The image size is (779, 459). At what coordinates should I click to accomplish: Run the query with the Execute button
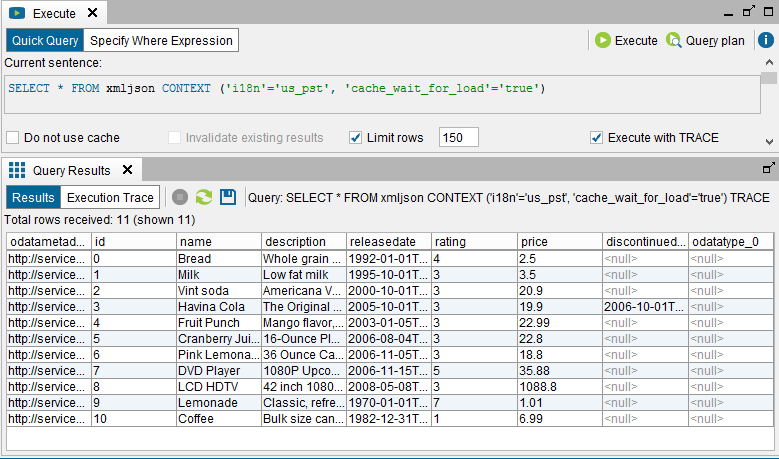click(x=626, y=41)
